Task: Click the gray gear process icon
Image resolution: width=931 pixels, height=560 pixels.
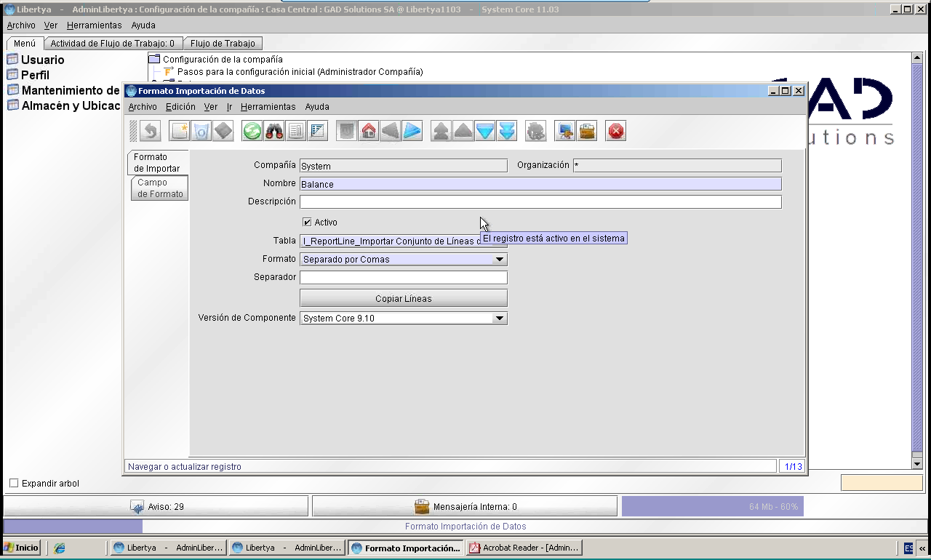Action: pos(536,131)
